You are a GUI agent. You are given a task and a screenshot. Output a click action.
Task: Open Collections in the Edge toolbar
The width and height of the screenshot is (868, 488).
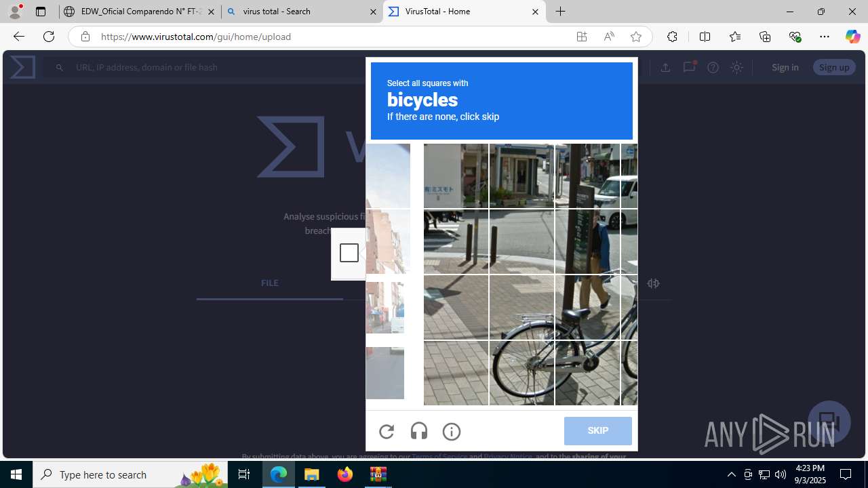pos(765,37)
